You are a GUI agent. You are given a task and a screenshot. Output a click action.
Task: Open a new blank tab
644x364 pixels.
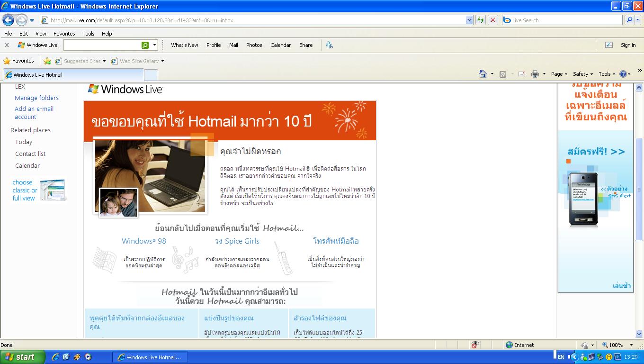151,75
